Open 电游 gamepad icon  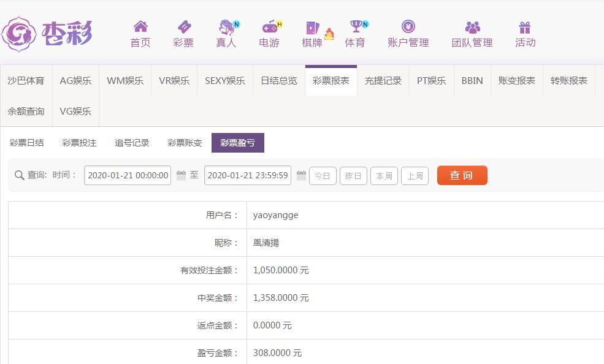click(x=269, y=27)
